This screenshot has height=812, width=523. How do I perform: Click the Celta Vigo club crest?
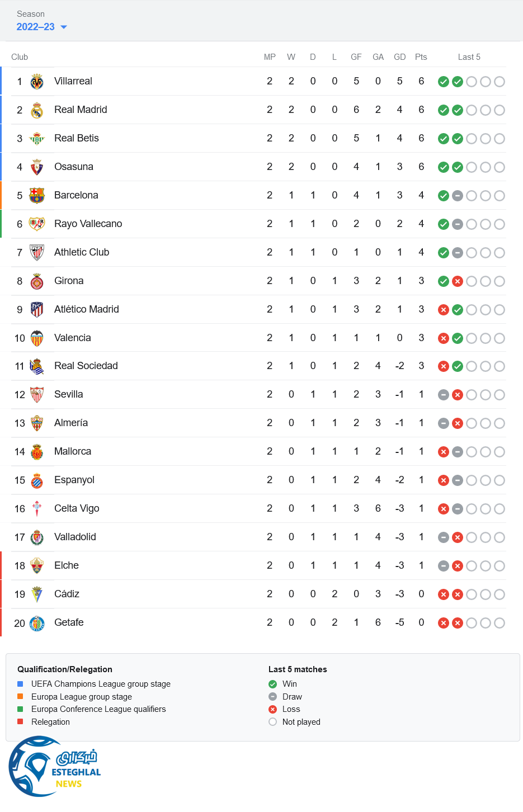[x=37, y=508]
